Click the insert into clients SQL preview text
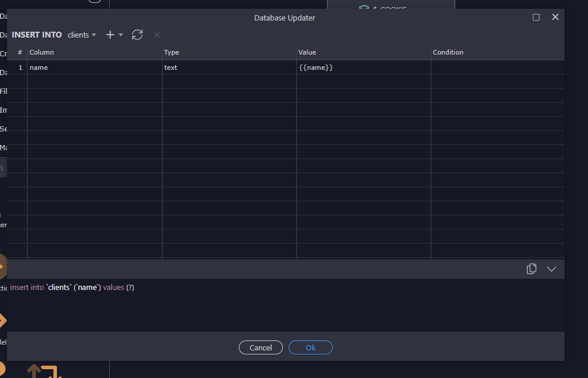Image resolution: width=588 pixels, height=378 pixels. (70, 288)
